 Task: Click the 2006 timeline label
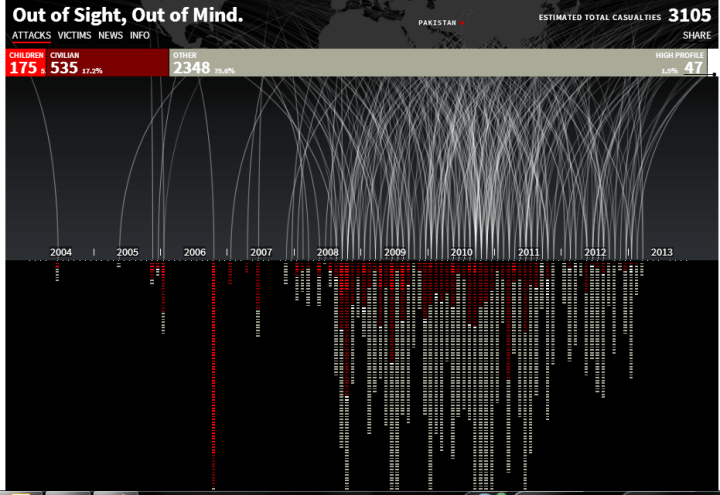(x=195, y=252)
